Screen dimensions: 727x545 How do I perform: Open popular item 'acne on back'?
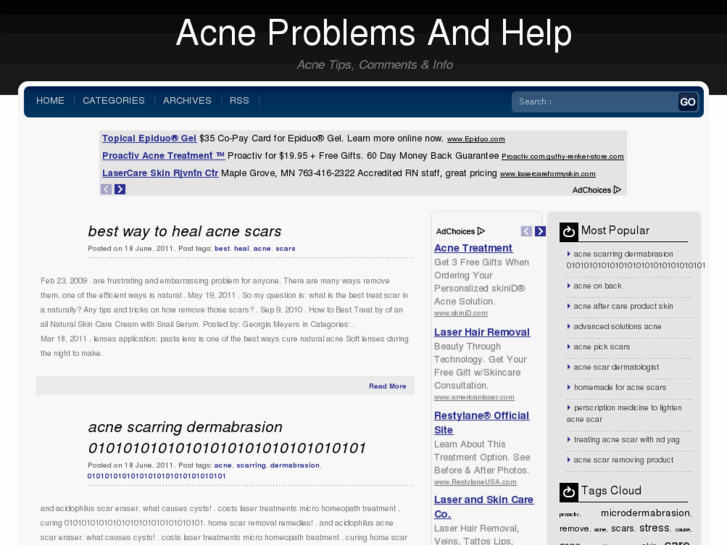click(x=597, y=286)
